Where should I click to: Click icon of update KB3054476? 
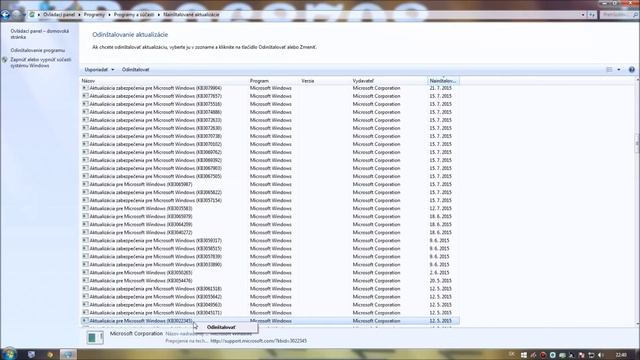85,280
